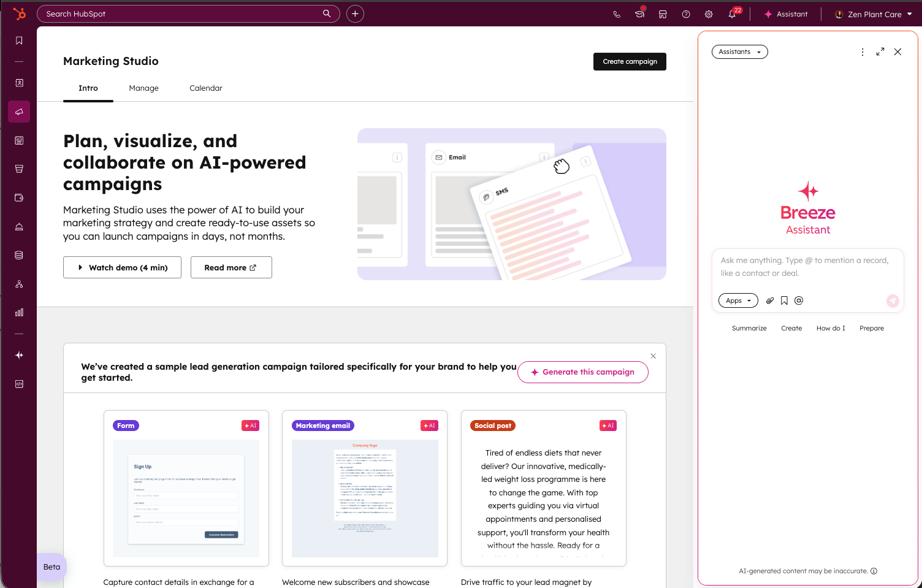Click the bookmark icon in assistant input
Viewport: 922px width, 588px height.
coord(784,300)
